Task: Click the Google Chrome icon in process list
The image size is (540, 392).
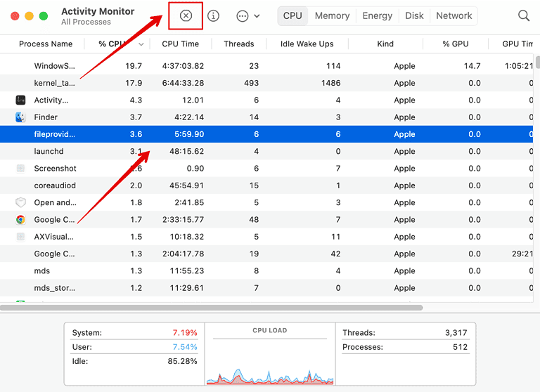Action: tap(20, 220)
